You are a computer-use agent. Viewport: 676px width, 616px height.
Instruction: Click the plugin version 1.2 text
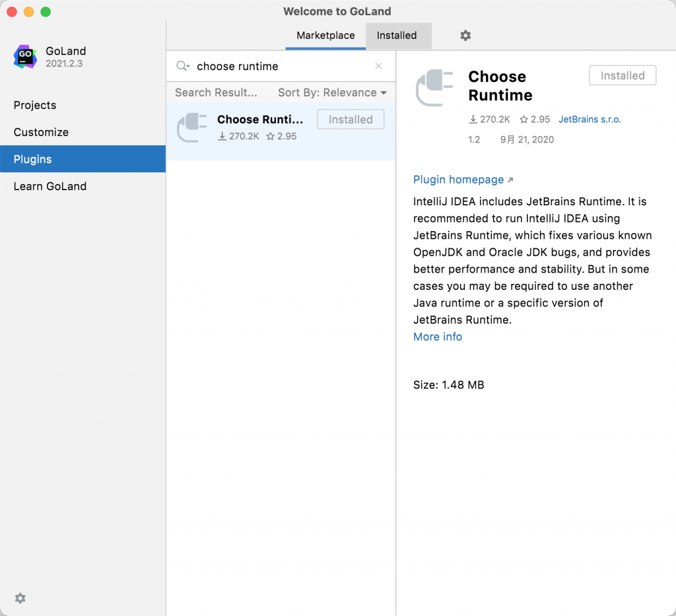click(x=474, y=140)
